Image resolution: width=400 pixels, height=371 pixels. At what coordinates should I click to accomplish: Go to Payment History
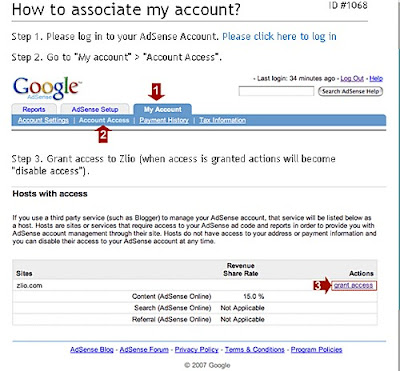click(164, 120)
